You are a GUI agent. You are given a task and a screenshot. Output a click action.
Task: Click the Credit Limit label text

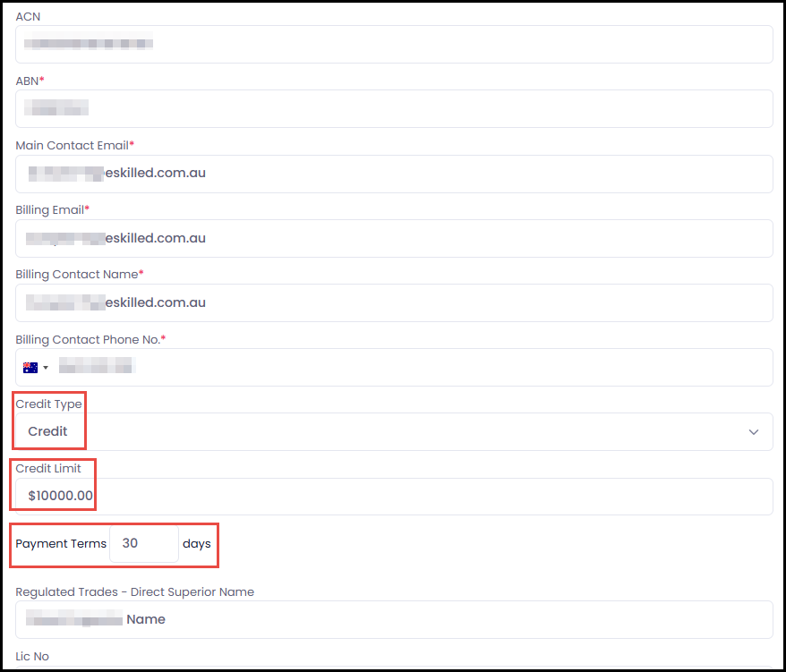click(x=48, y=469)
